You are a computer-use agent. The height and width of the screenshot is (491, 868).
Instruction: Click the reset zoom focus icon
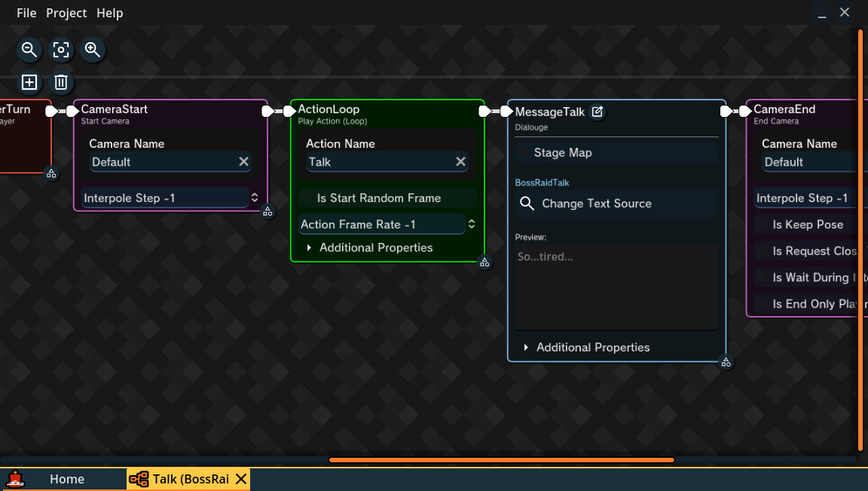(61, 50)
